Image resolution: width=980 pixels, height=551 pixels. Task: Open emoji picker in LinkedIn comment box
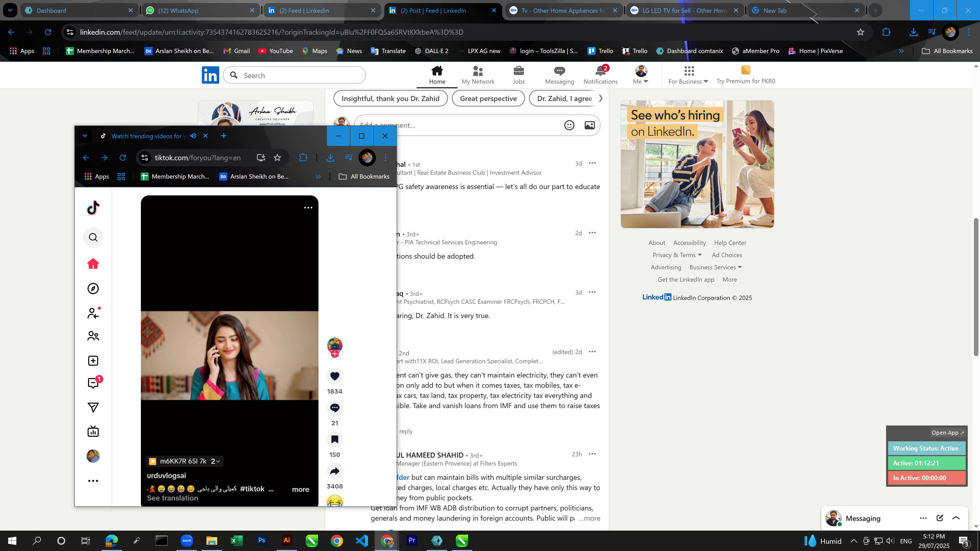569,125
